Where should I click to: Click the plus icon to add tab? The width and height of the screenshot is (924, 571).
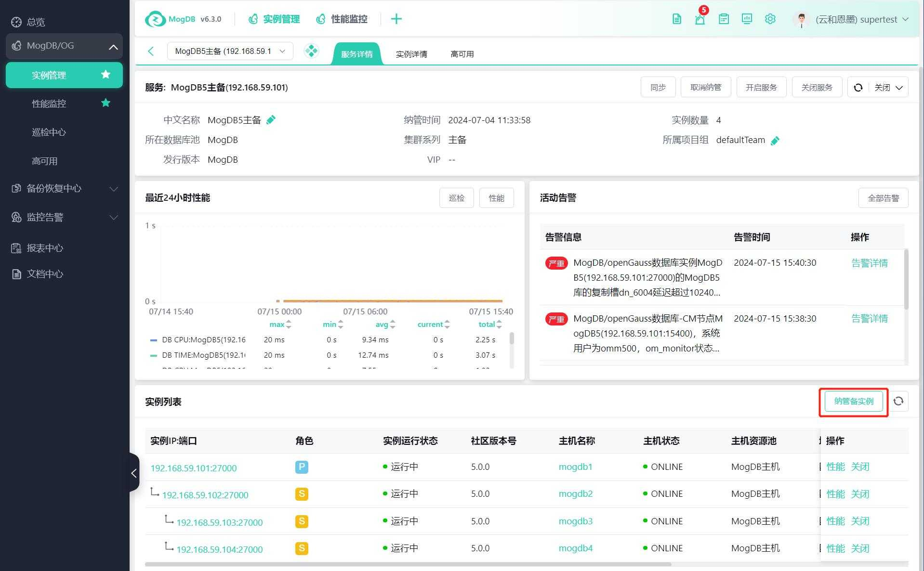coord(396,19)
